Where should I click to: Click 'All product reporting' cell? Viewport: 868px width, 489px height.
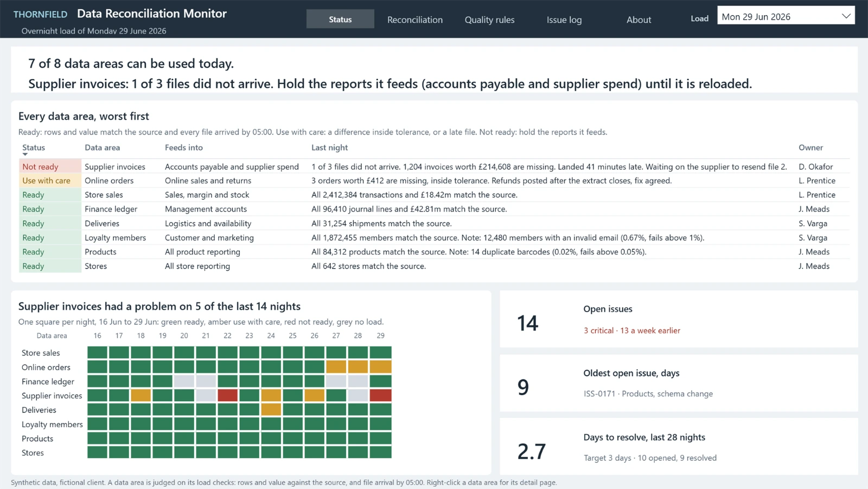point(202,252)
